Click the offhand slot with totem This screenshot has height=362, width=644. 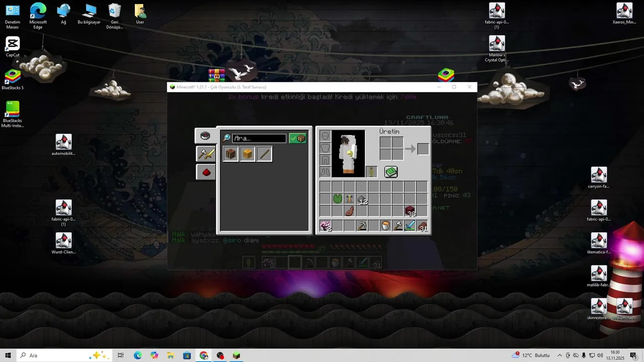coord(371,172)
